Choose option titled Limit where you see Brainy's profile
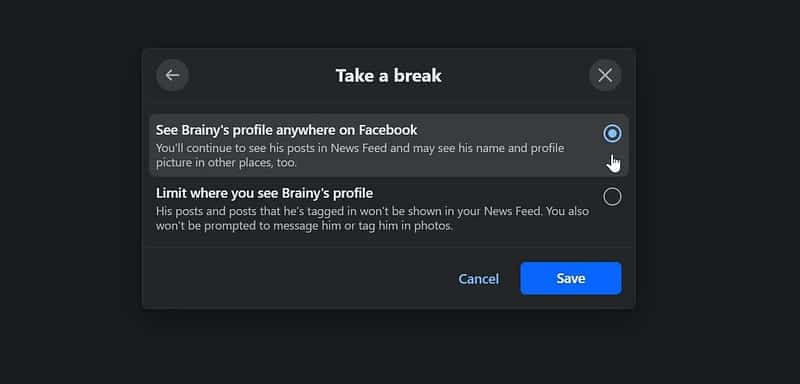This screenshot has width=800, height=384. point(264,194)
